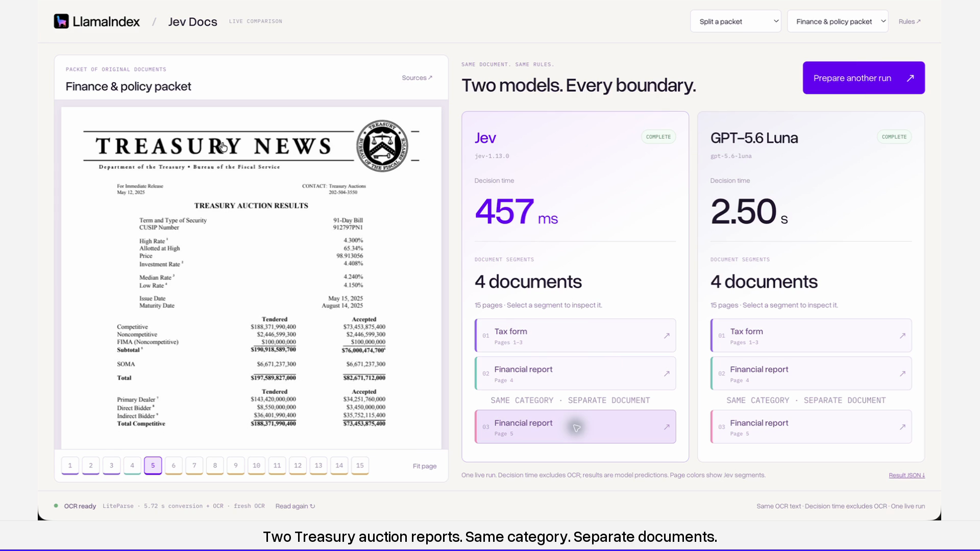Screen dimensions: 980x551
Task: Click the jev-1.13.0 version label
Action: coord(492,156)
